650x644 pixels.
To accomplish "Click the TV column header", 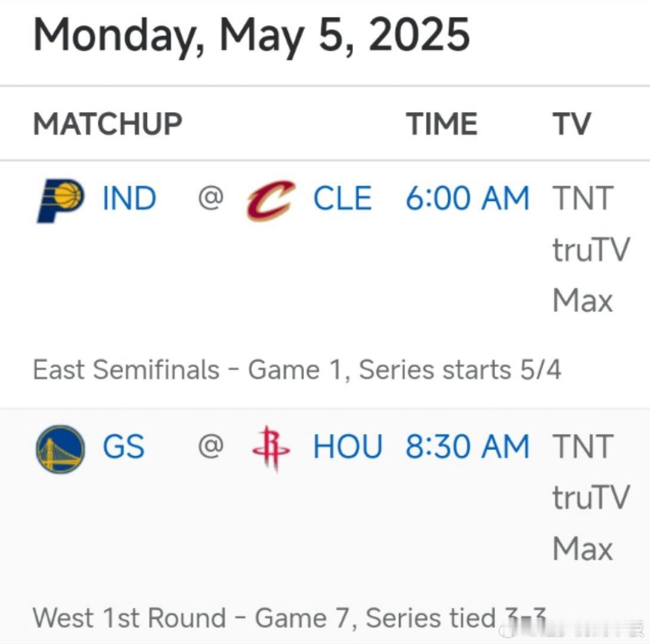I will pyautogui.click(x=572, y=124).
